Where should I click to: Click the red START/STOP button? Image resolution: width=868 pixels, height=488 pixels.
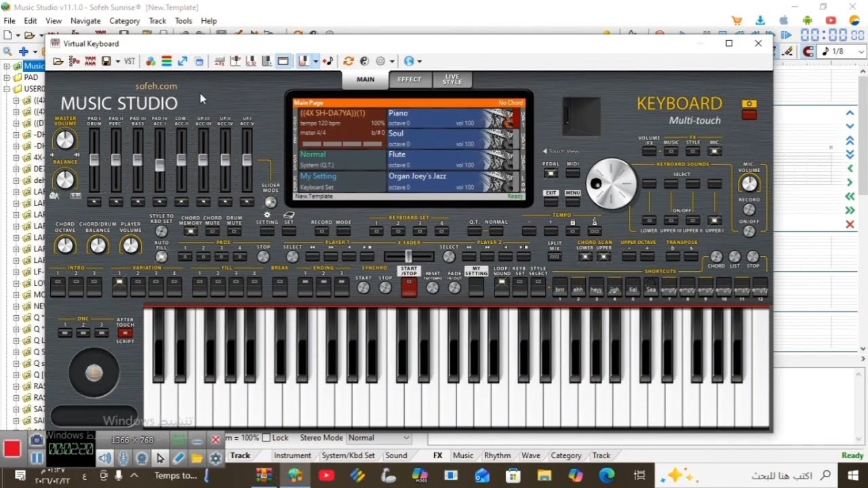(409, 287)
